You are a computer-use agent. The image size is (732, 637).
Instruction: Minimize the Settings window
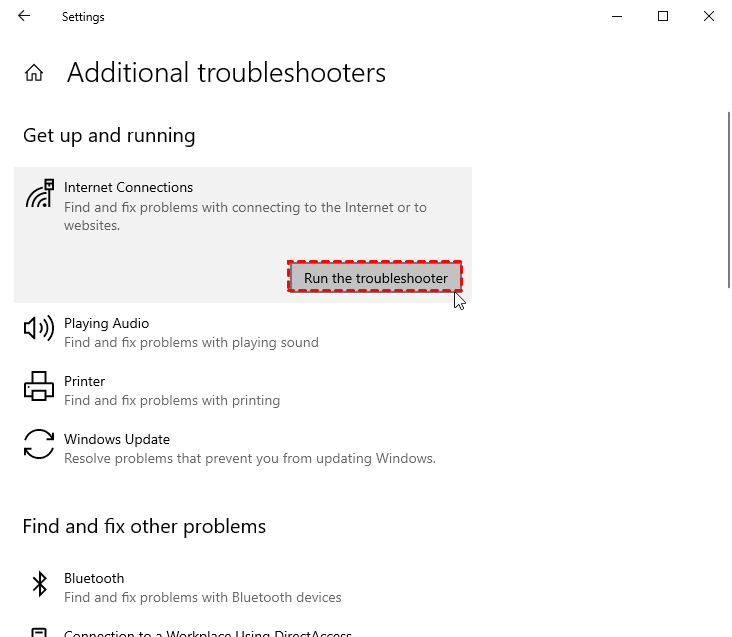pyautogui.click(x=616, y=17)
